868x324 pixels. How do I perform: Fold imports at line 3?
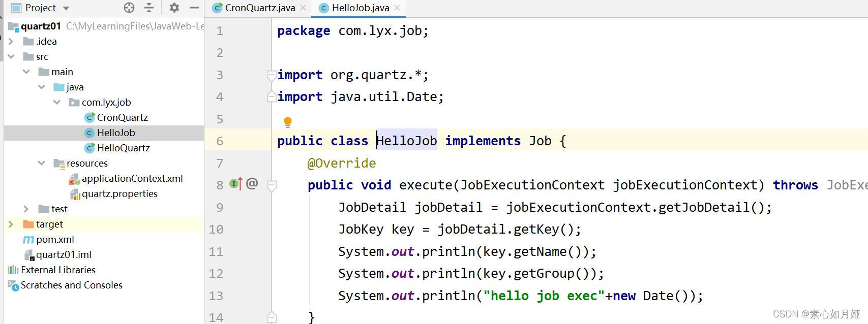[272, 75]
